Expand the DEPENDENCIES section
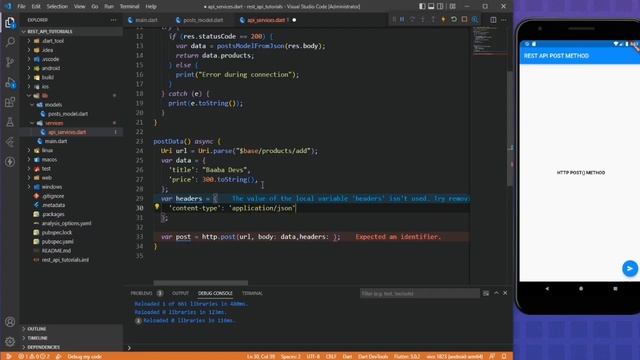The height and width of the screenshot is (360, 640). click(x=71, y=347)
